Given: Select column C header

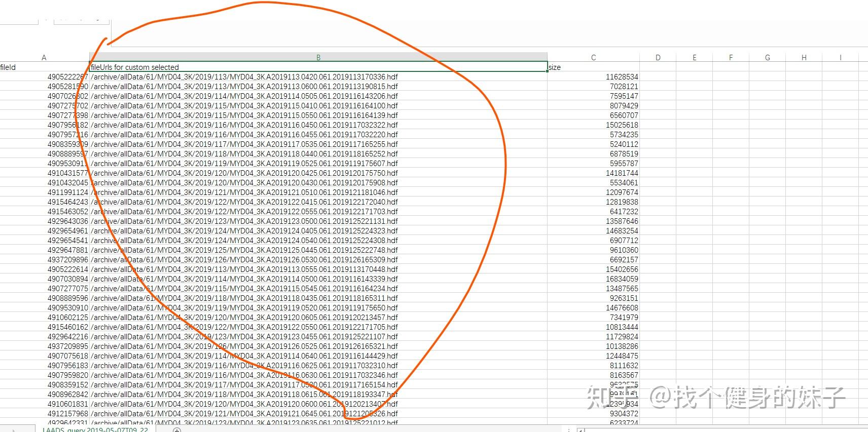Looking at the screenshot, I should pyautogui.click(x=593, y=58).
